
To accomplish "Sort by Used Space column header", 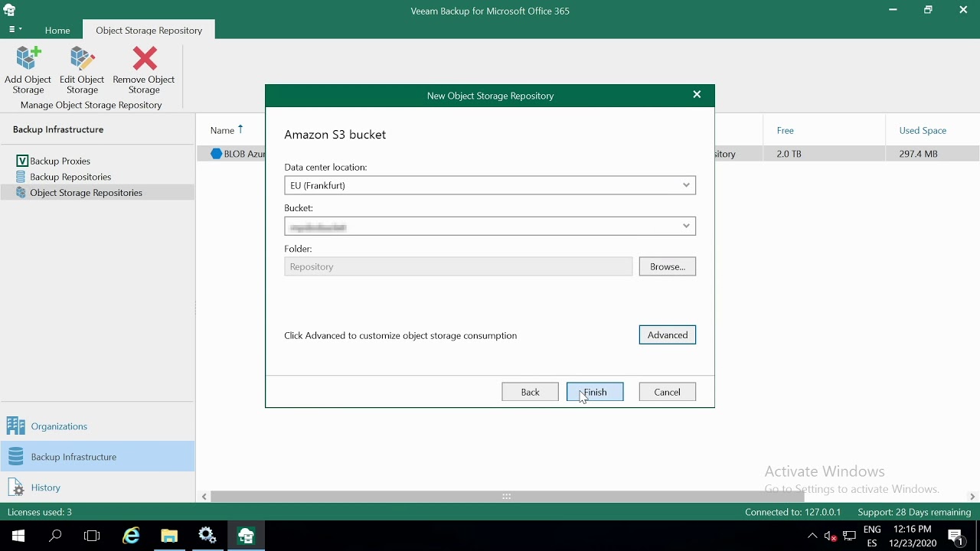I will (923, 131).
